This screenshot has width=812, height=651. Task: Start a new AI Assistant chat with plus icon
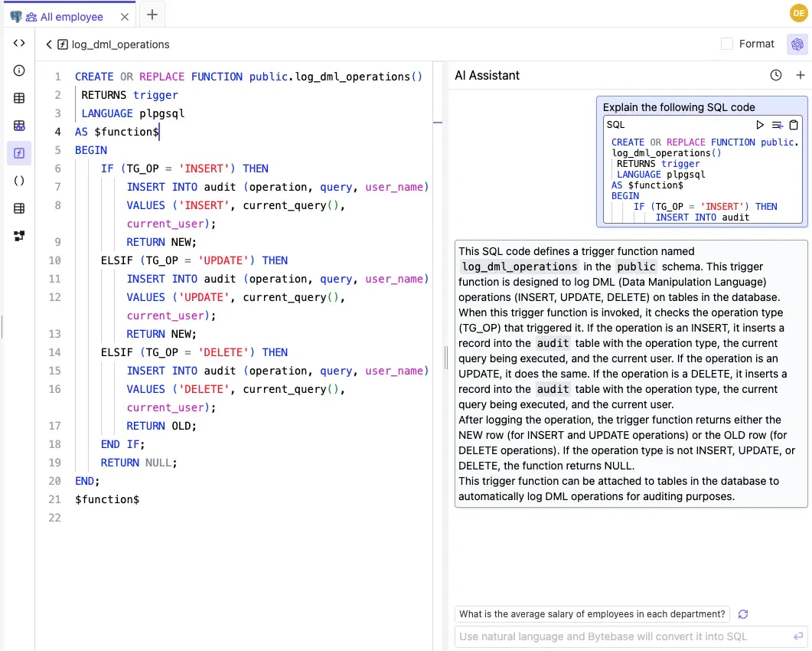799,75
